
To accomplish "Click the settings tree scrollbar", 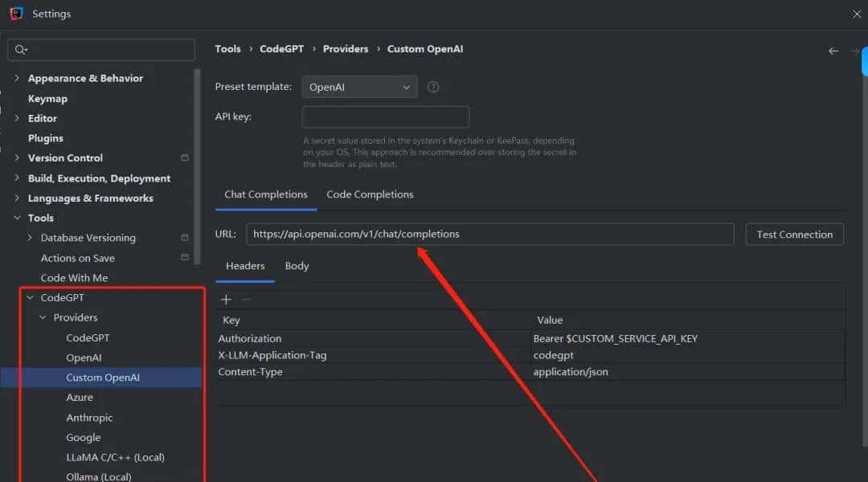I will [x=197, y=166].
